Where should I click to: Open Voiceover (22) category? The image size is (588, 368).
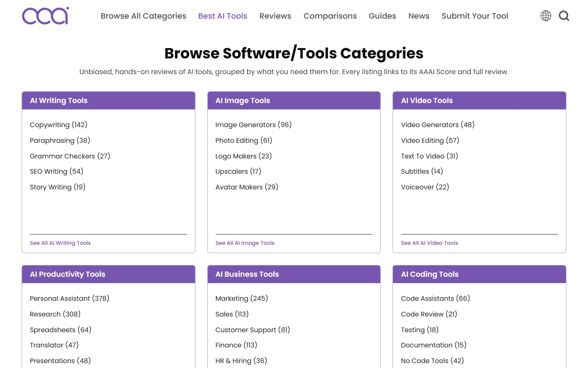(425, 187)
